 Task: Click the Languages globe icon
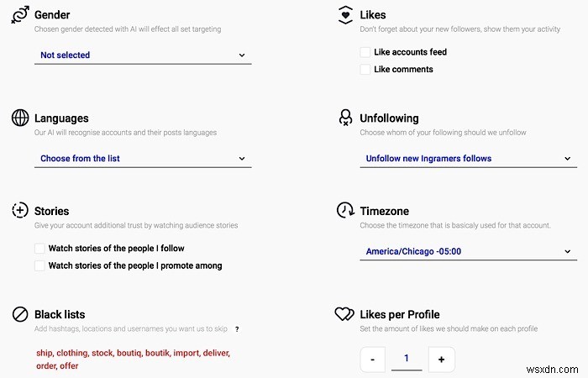20,118
